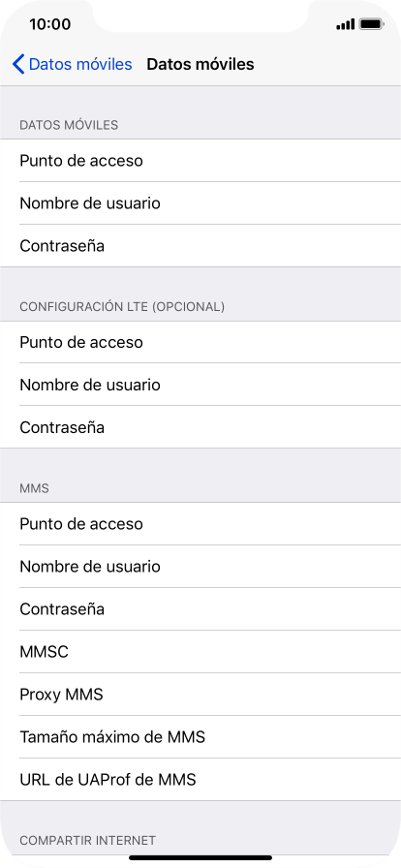Tap the back chevron arrow icon
This screenshot has height=868, width=401.
[x=18, y=64]
